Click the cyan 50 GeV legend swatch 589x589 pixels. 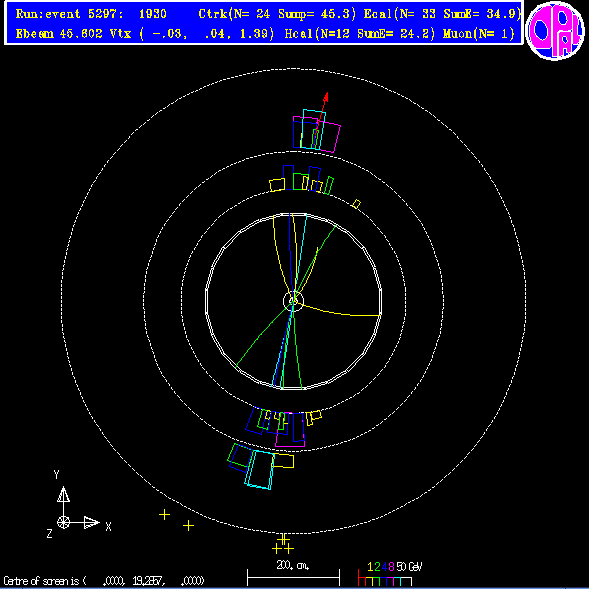(x=406, y=581)
